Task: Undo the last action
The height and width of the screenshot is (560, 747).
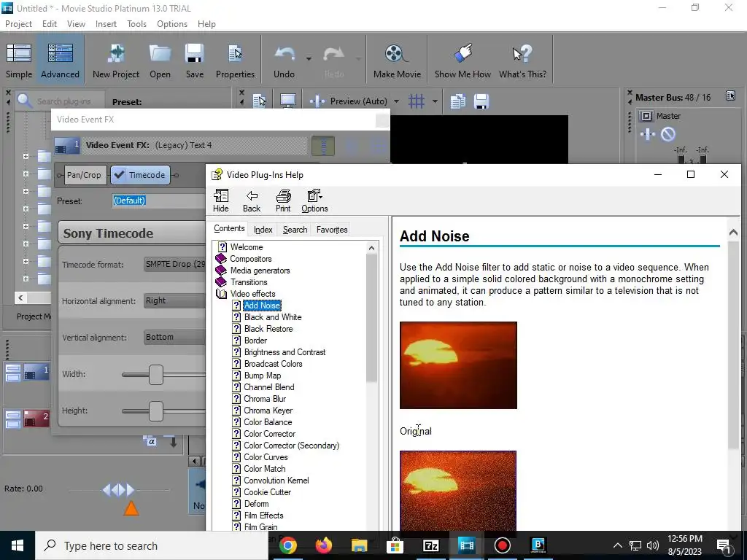Action: point(284,61)
